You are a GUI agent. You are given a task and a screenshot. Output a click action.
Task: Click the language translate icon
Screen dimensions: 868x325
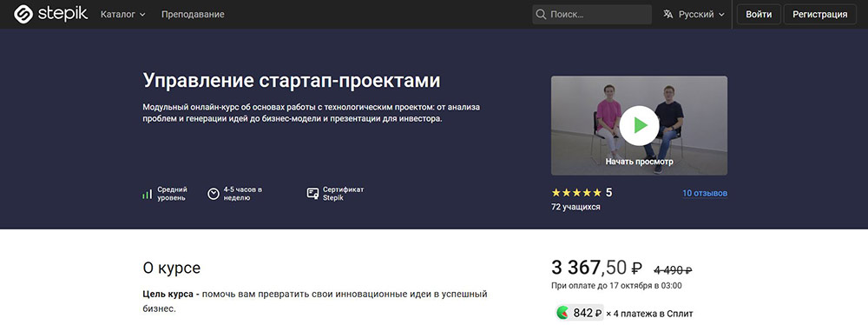(668, 15)
